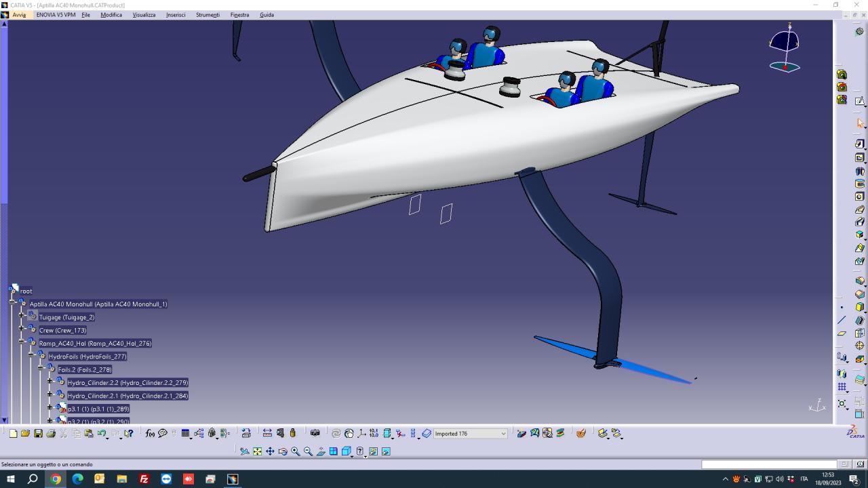Click the Measure Between ruler icon

point(267,434)
